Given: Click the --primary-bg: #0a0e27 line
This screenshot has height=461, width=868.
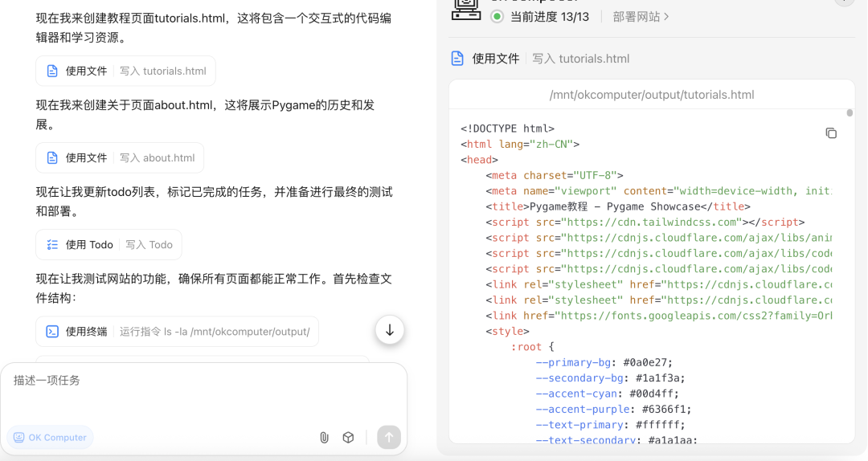Looking at the screenshot, I should tap(604, 362).
